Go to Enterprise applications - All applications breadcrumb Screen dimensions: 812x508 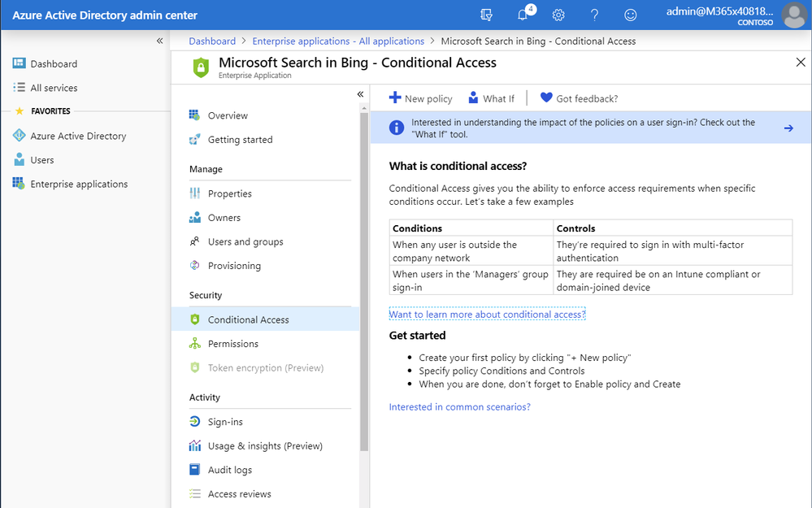338,41
